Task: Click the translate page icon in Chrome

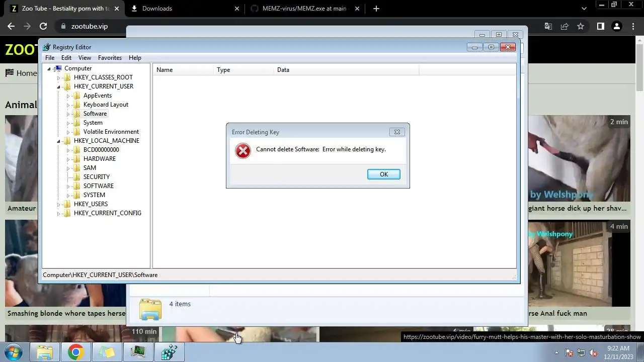Action: [548, 26]
